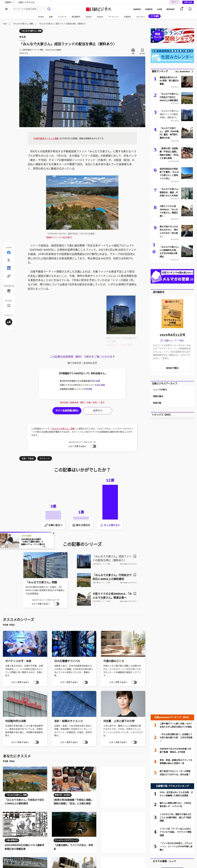Screen dimensions: 197x868
Task: Open the トランプ関税ショック banner
Action: 172,36
